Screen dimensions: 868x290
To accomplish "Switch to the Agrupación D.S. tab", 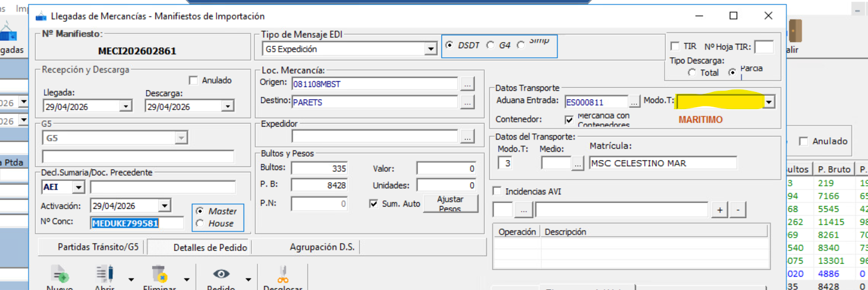I will (323, 247).
